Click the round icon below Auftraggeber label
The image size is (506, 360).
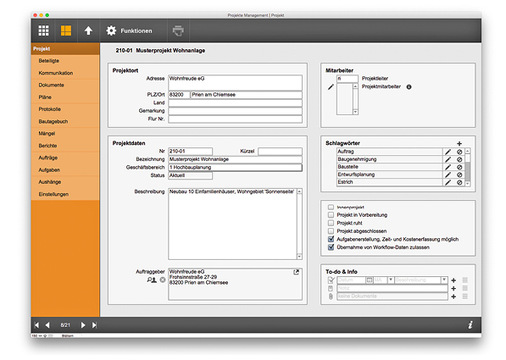(162, 280)
